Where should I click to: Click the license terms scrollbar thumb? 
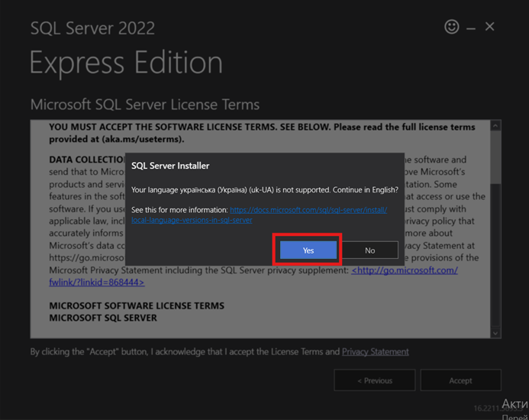(x=495, y=157)
